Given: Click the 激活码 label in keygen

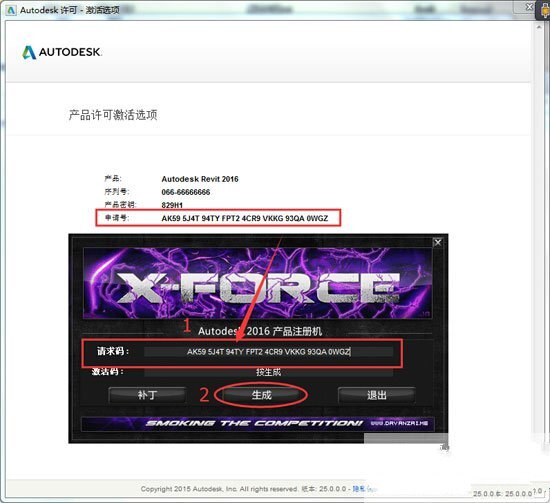Looking at the screenshot, I should (x=108, y=372).
